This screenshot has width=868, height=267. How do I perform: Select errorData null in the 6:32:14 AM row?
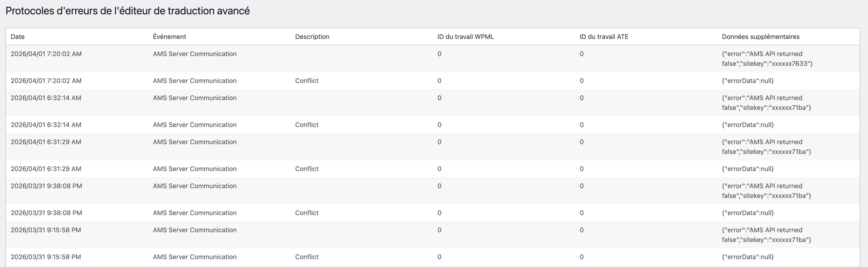coord(748,125)
